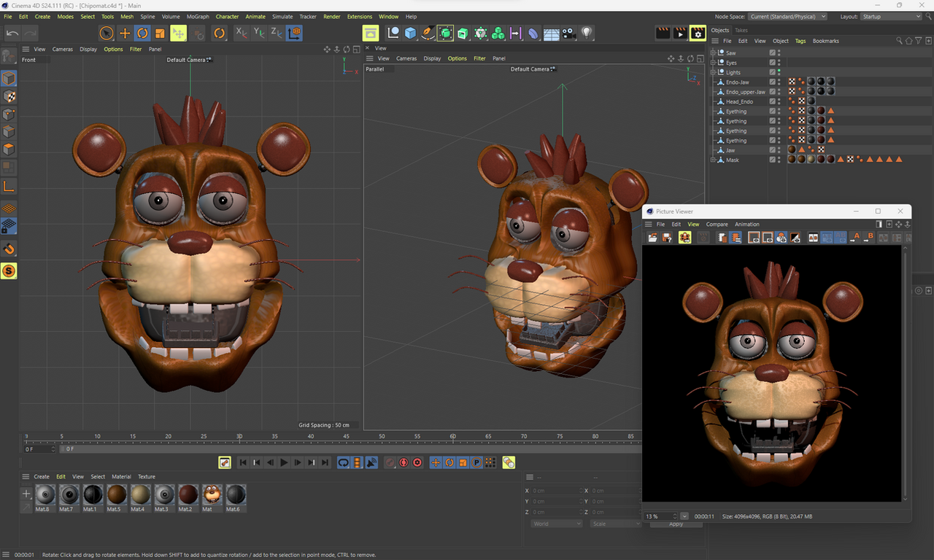Click the Play Forwards button
This screenshot has height=560, width=934.
284,462
